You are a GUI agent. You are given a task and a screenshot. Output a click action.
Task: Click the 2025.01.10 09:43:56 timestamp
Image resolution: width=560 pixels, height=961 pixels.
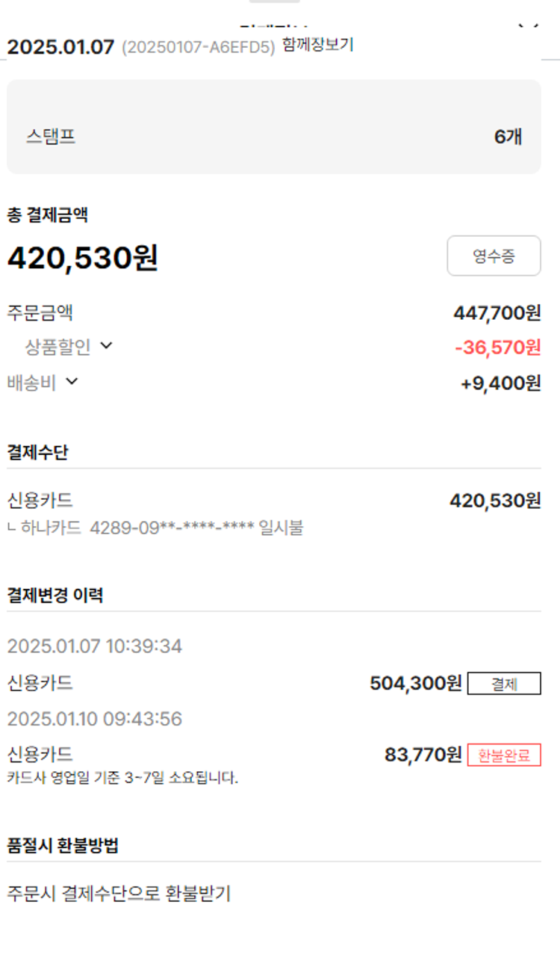(95, 719)
